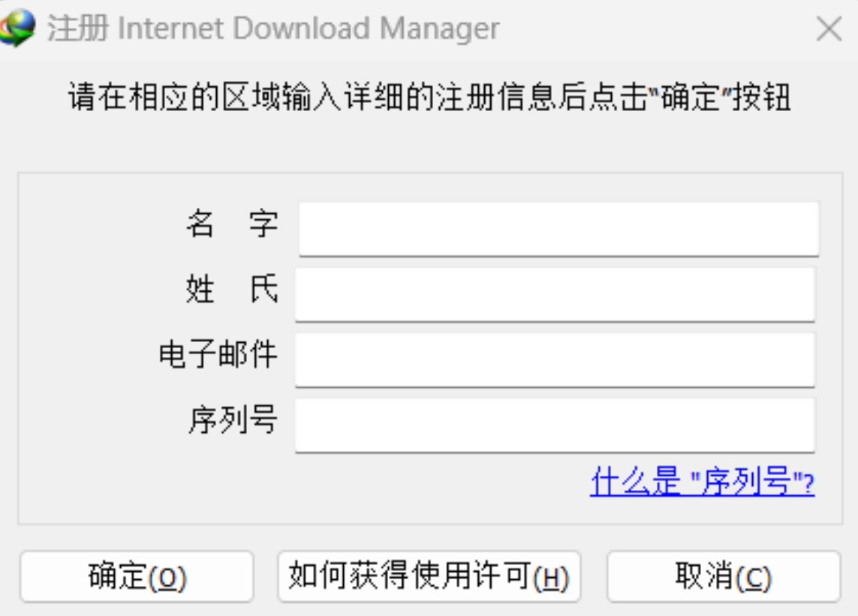The width and height of the screenshot is (858, 616).
Task: Select the 电子邮件 input field
Action: (x=555, y=359)
